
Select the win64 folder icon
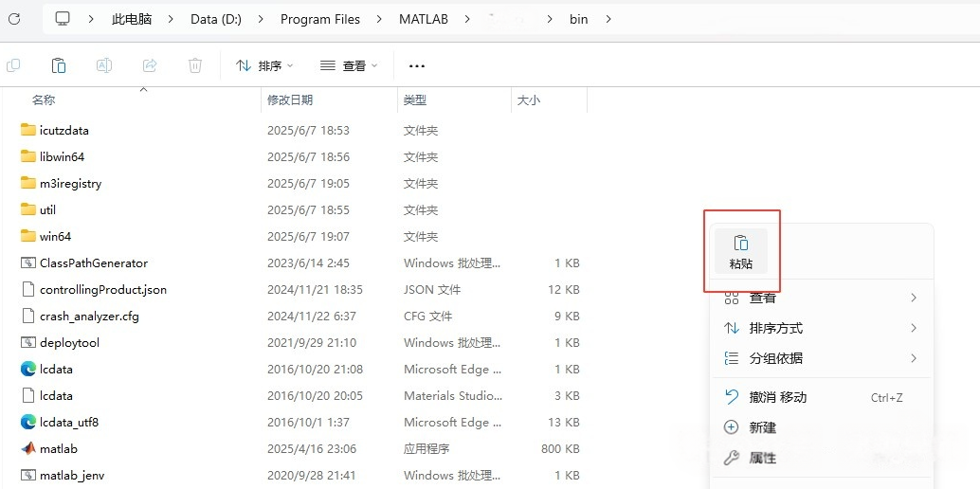[28, 236]
